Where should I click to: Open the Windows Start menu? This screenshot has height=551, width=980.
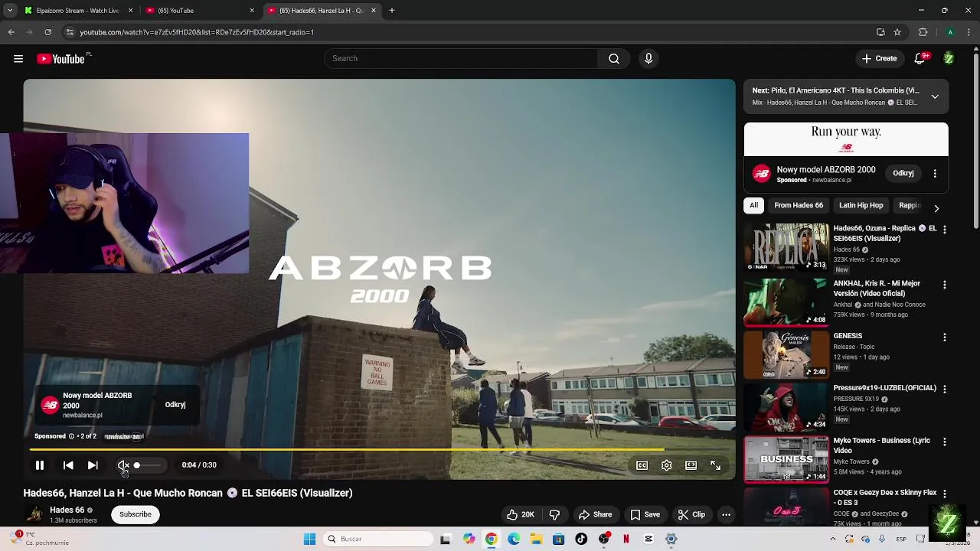click(x=309, y=539)
